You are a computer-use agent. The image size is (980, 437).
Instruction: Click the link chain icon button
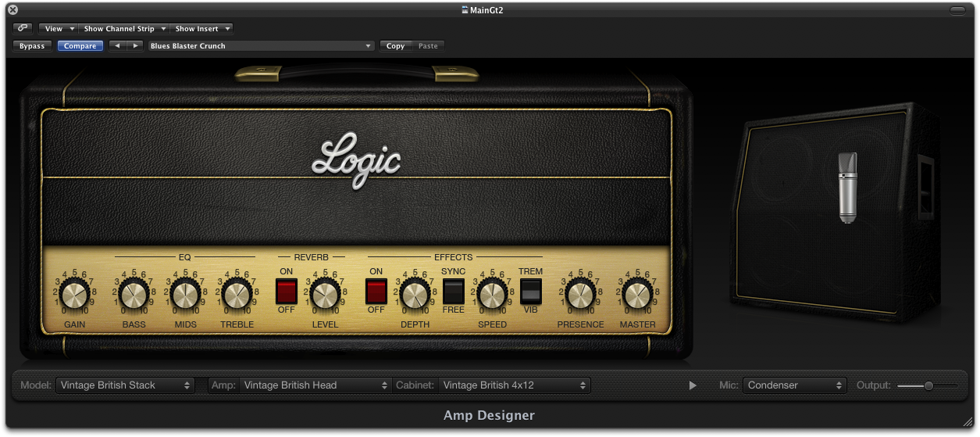23,29
